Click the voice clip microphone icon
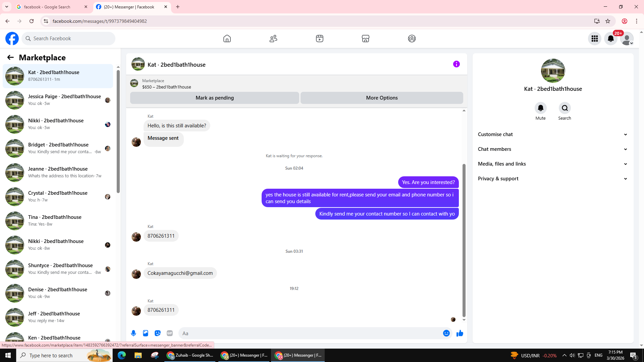Image resolution: width=644 pixels, height=362 pixels. [x=133, y=333]
